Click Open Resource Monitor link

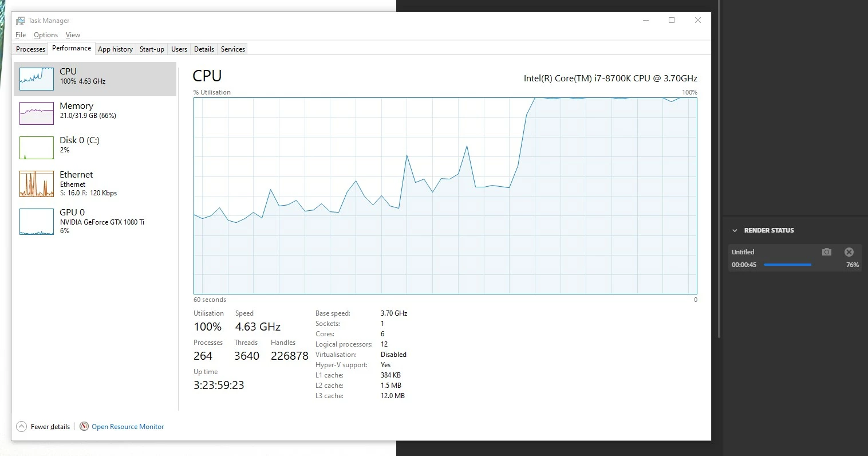coord(128,427)
